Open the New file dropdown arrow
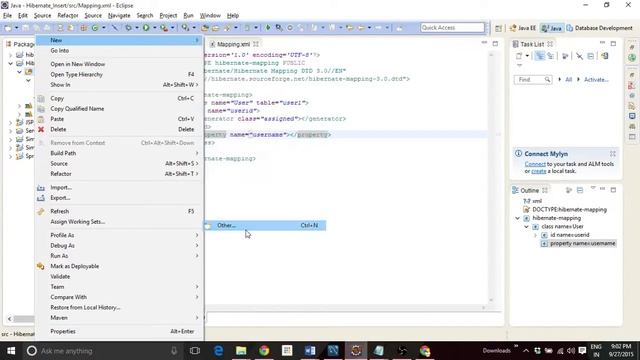 click(16, 28)
